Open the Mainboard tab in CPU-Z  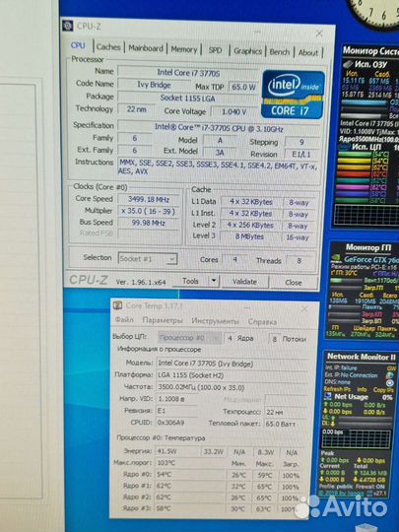click(146, 48)
